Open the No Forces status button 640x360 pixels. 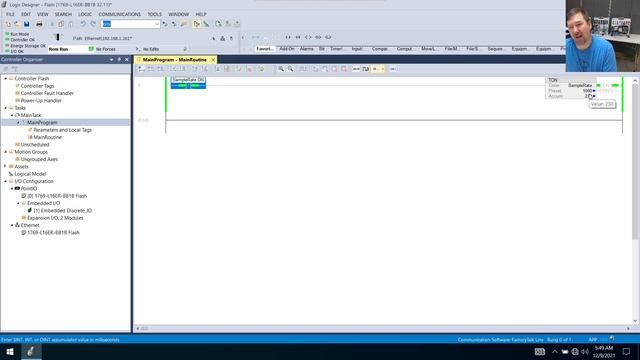(105, 49)
